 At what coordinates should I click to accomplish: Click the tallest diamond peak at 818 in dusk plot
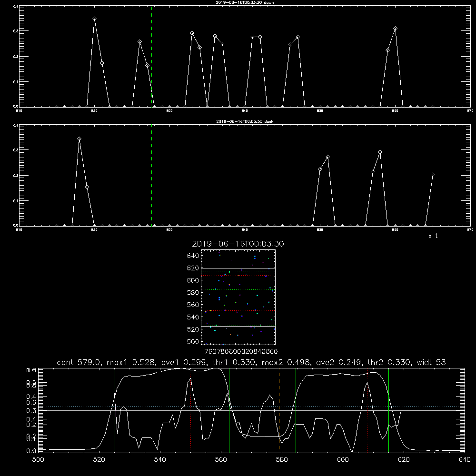click(x=79, y=139)
